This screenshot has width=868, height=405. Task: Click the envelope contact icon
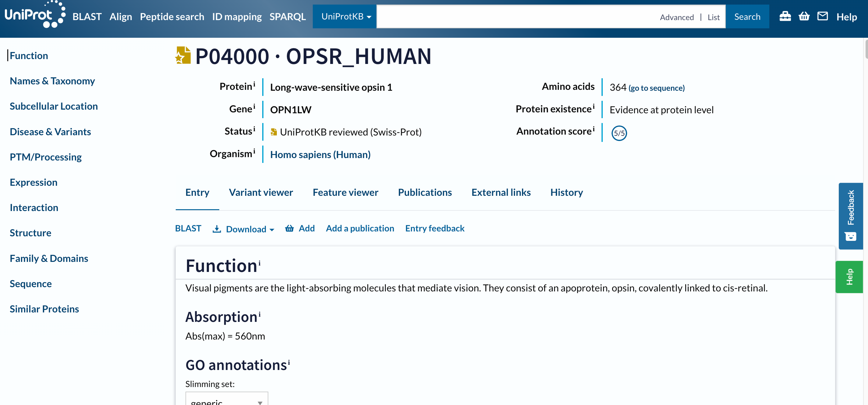point(823,16)
